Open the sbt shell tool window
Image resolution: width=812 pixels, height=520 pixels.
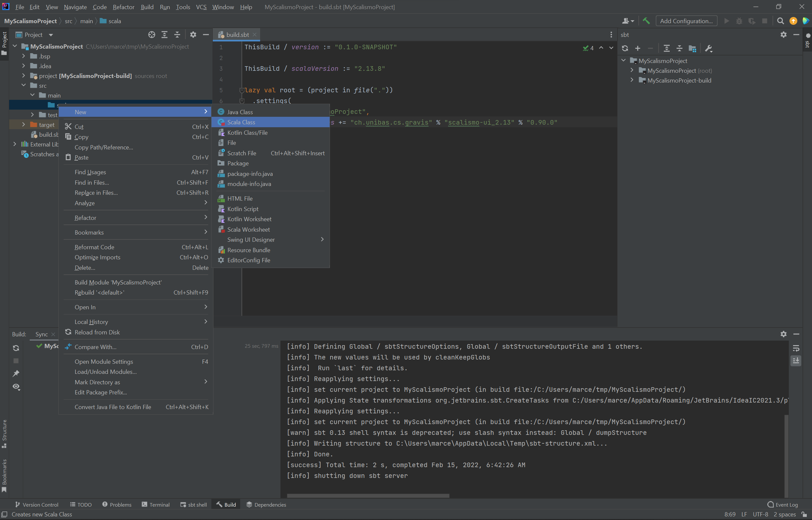pos(193,504)
